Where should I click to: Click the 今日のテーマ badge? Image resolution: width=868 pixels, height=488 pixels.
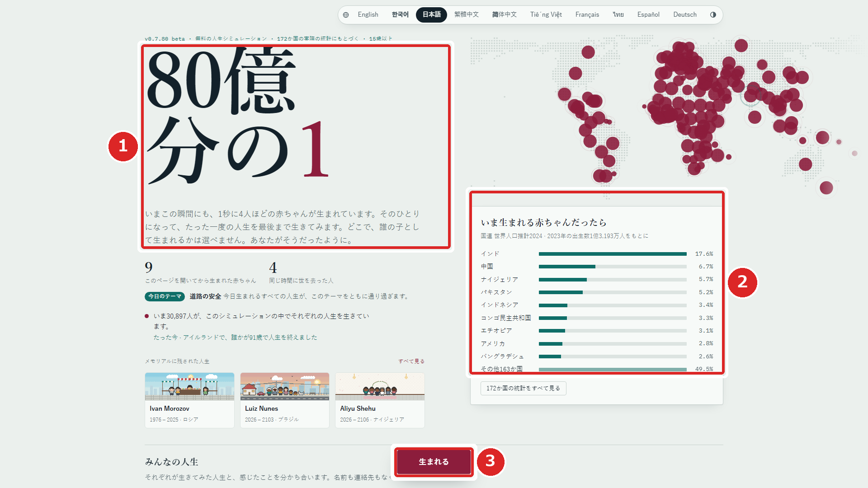coord(165,296)
